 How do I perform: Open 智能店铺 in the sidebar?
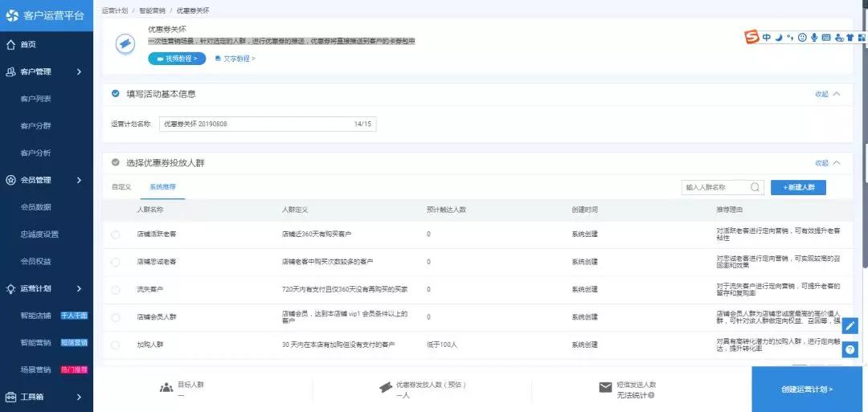tap(36, 316)
